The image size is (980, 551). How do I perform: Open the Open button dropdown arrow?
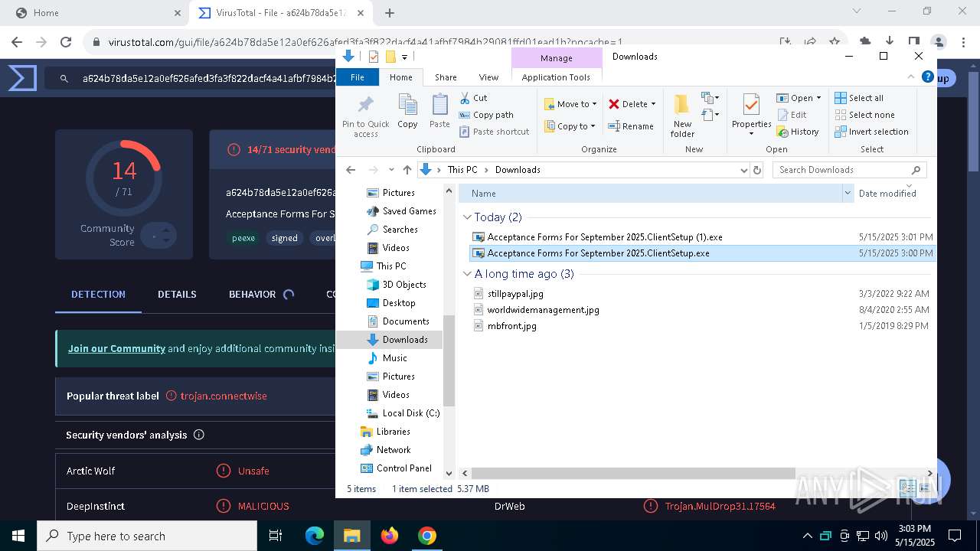(x=818, y=98)
